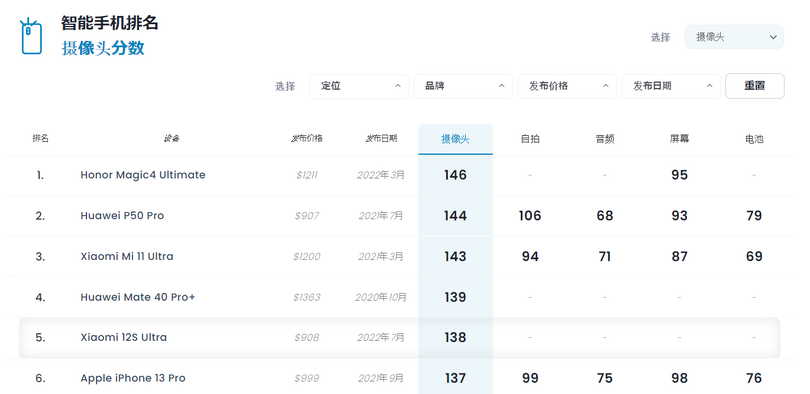Click display score 98 for iPhone 13 Pro
The height and width of the screenshot is (394, 810).
click(x=679, y=379)
